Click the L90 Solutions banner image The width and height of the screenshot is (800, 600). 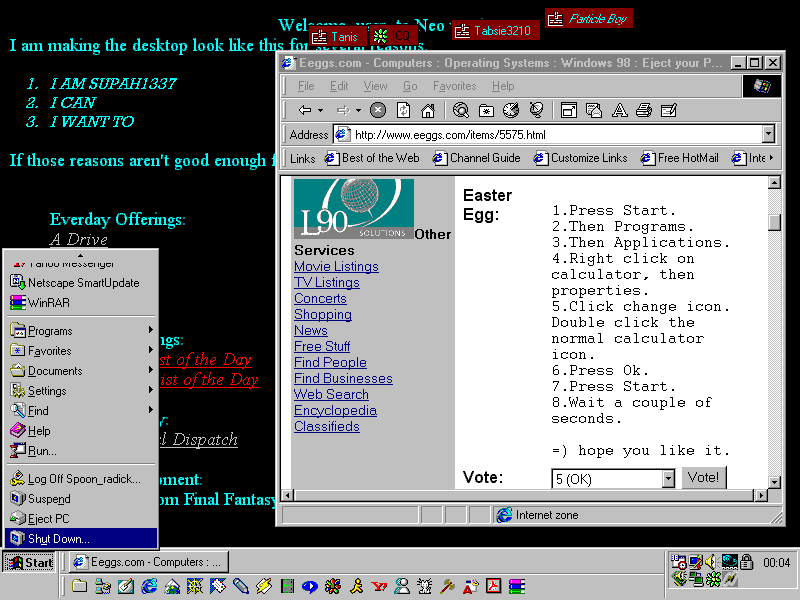[x=354, y=209]
